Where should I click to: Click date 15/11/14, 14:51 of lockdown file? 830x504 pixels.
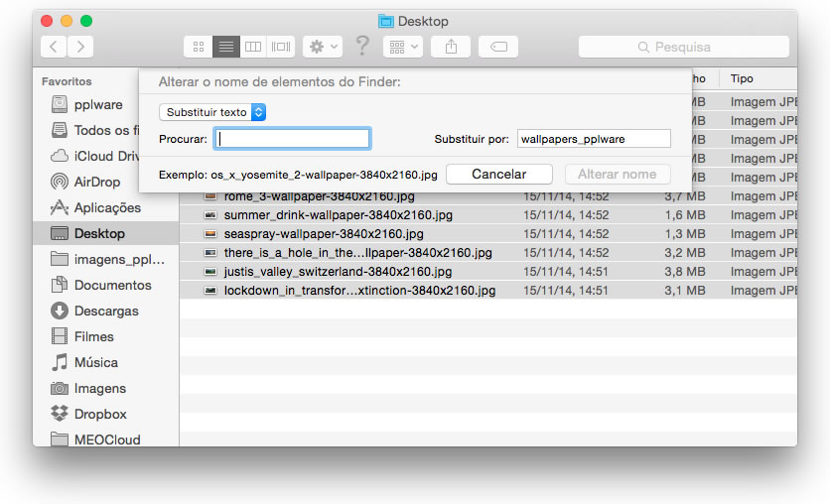coord(566,291)
